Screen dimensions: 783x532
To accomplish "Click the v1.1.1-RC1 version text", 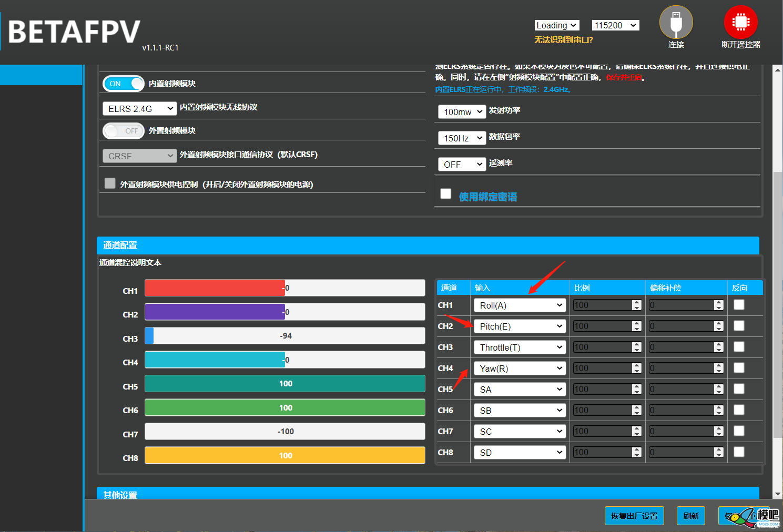I will (x=160, y=47).
